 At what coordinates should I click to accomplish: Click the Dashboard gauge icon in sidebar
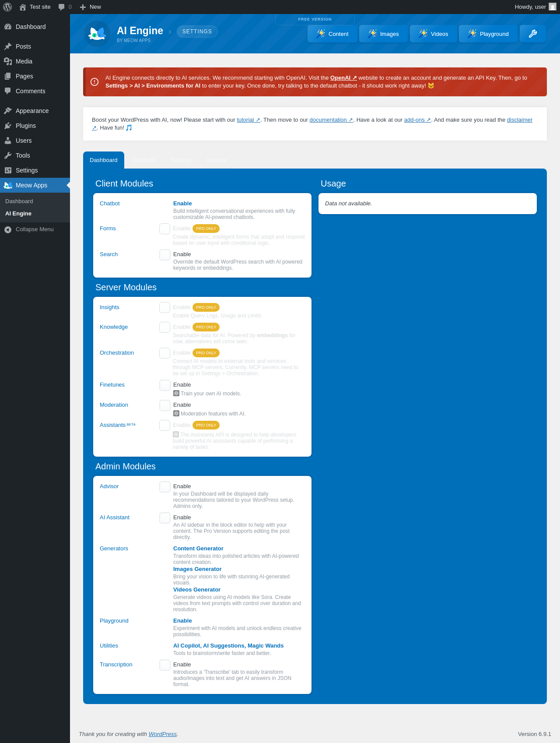tap(8, 27)
